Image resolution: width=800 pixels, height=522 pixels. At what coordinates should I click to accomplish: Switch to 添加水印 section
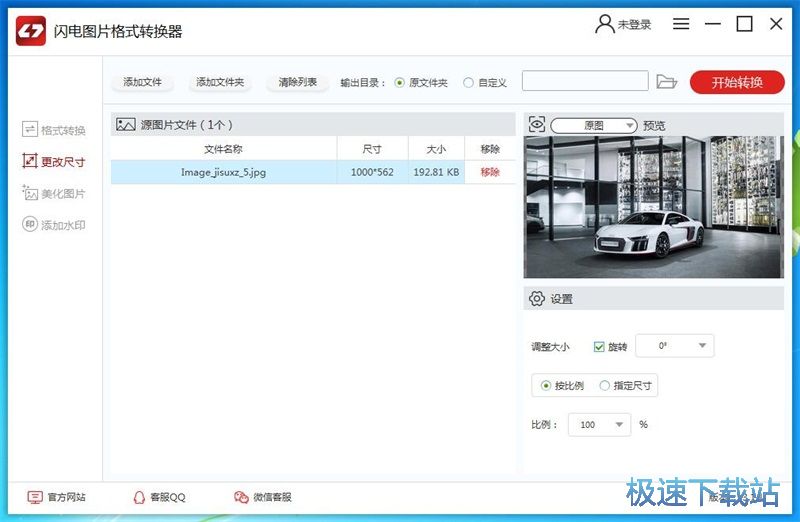pyautogui.click(x=54, y=225)
